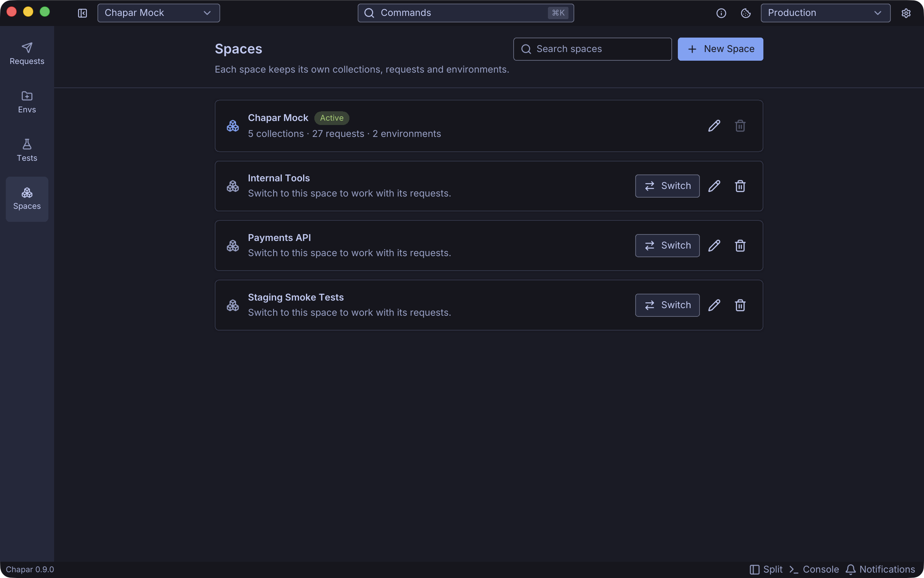
Task: Click the Chapar 0.9.0 version label
Action: [x=30, y=570]
